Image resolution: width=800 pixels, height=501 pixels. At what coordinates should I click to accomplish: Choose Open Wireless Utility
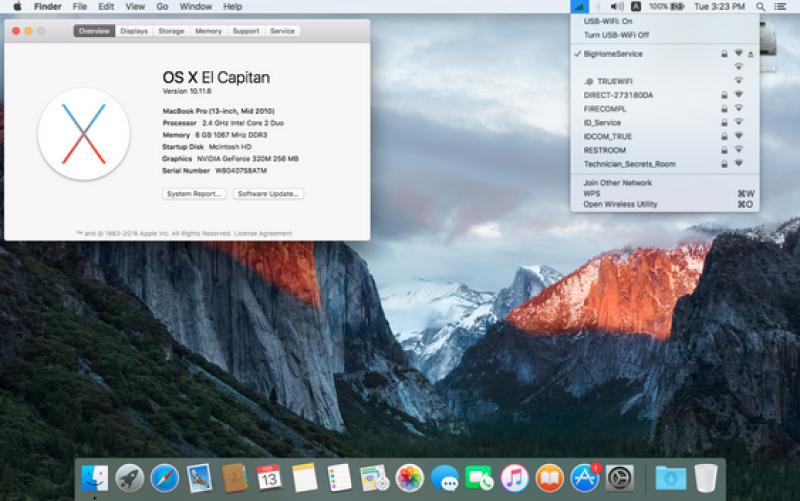point(665,204)
